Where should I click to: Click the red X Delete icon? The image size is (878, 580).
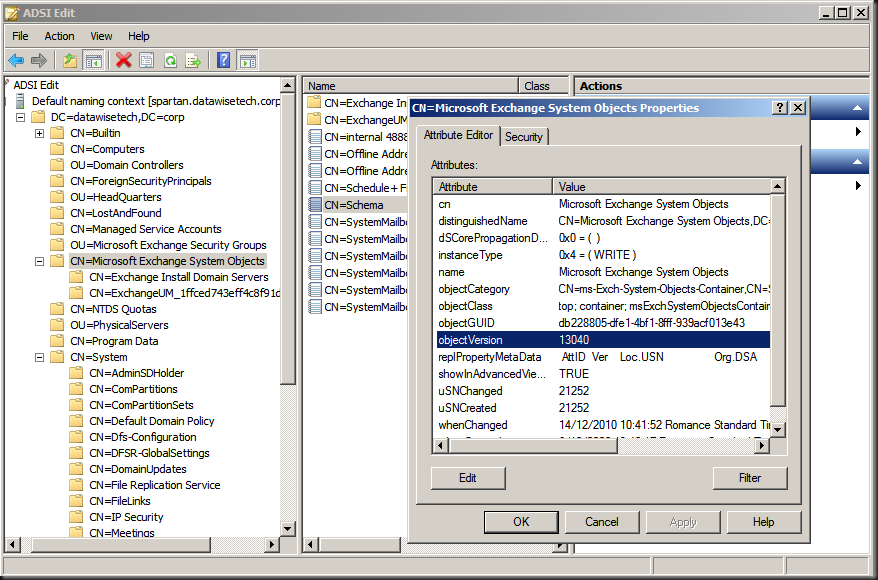(124, 60)
